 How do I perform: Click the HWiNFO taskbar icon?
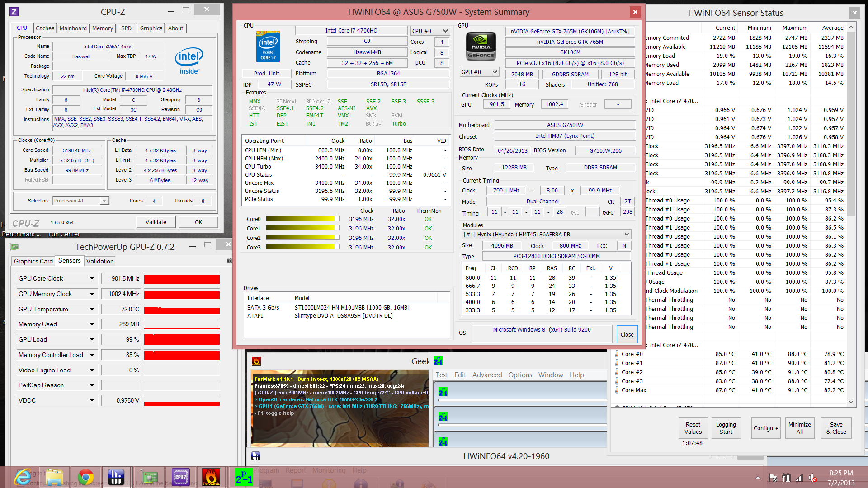116,477
